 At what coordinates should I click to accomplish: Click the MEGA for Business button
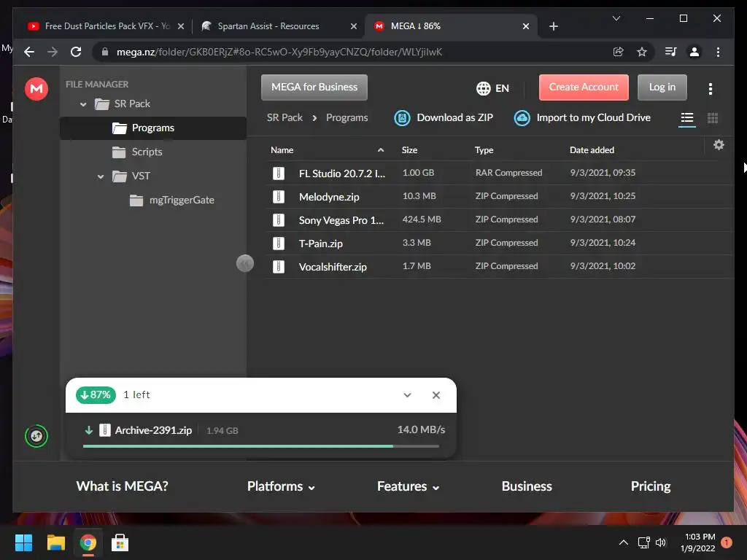(314, 87)
